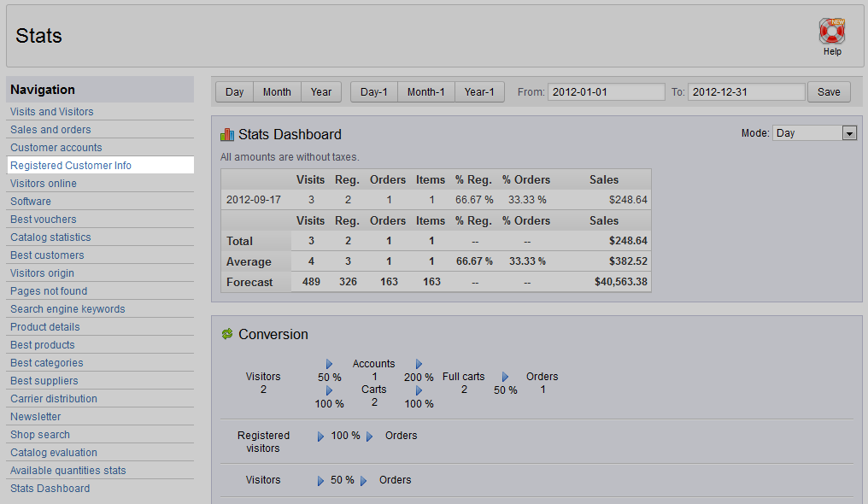Click the Forecast row label
The width and height of the screenshot is (868, 504).
(249, 282)
